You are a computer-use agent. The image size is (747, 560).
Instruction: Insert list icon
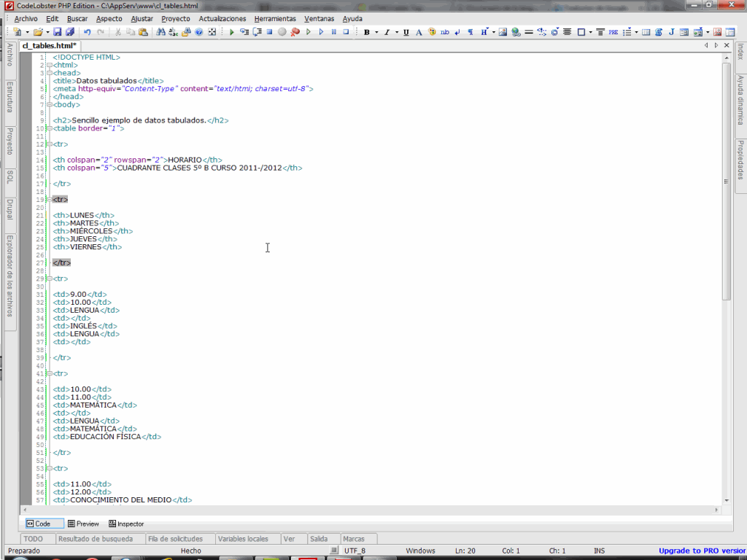coord(627,32)
